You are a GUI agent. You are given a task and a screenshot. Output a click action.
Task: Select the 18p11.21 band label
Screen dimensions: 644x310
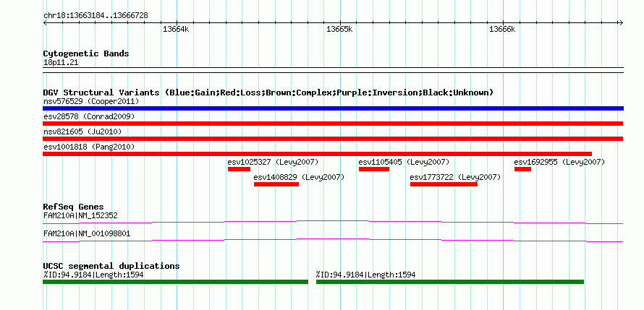point(61,63)
